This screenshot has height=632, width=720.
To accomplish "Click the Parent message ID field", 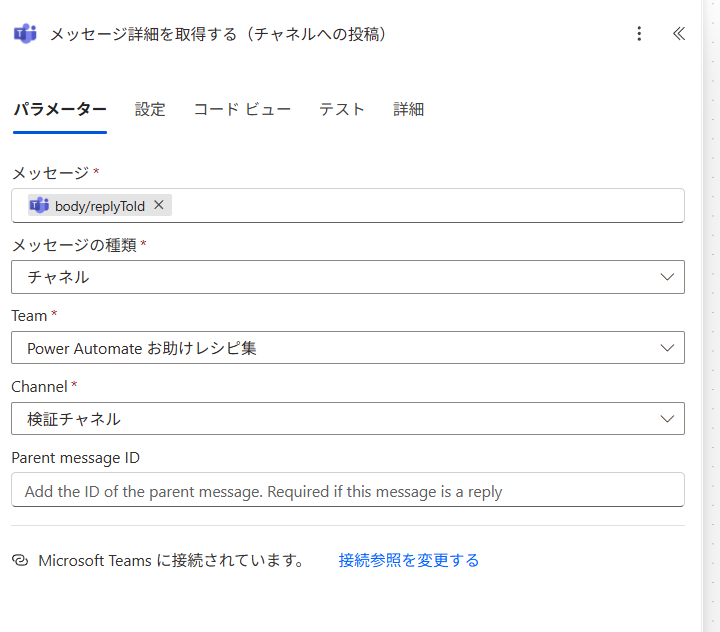I will [348, 490].
